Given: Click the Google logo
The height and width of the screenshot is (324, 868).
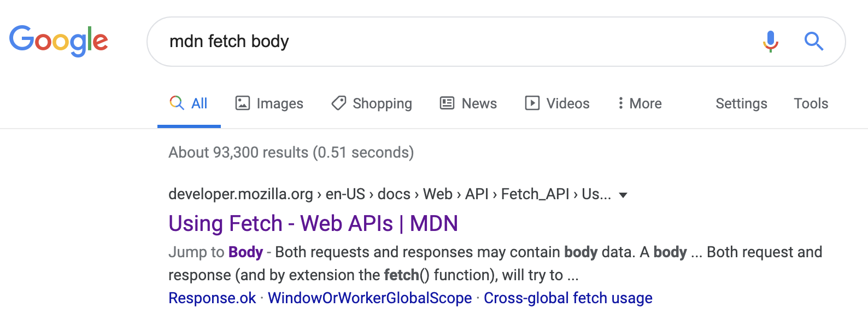Looking at the screenshot, I should pyautogui.click(x=58, y=40).
